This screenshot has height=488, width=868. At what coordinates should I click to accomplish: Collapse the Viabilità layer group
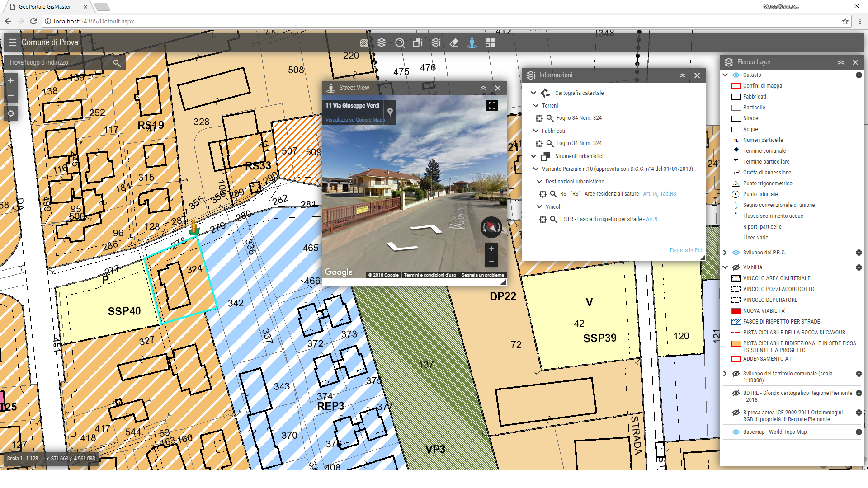click(x=725, y=267)
